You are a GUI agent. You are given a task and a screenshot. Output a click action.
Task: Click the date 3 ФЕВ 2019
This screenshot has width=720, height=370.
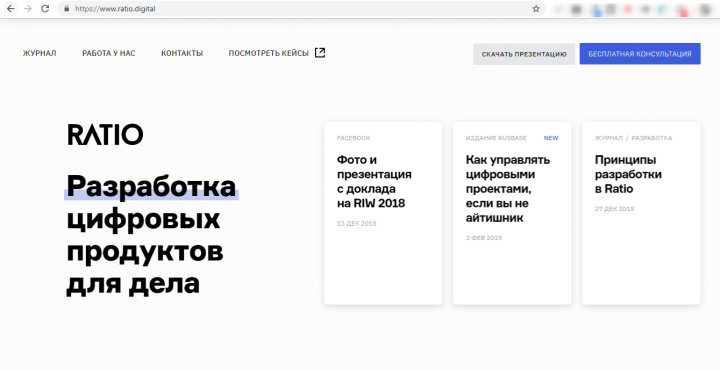[484, 238]
